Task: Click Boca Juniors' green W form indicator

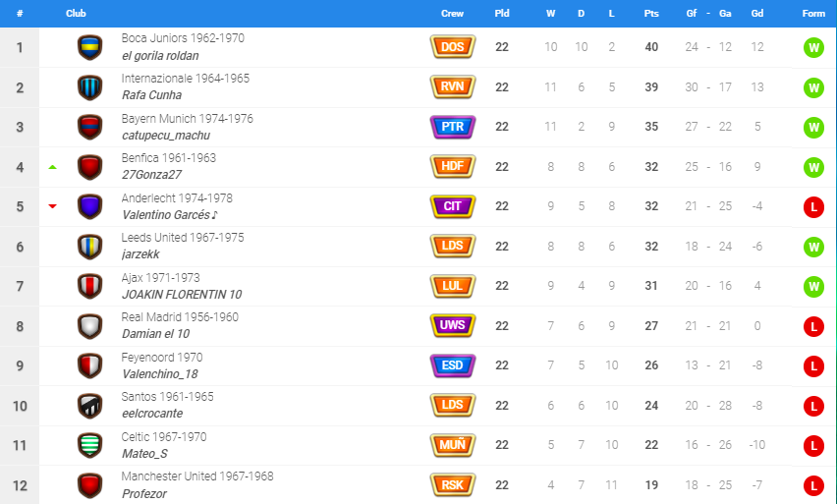Action: [x=813, y=47]
